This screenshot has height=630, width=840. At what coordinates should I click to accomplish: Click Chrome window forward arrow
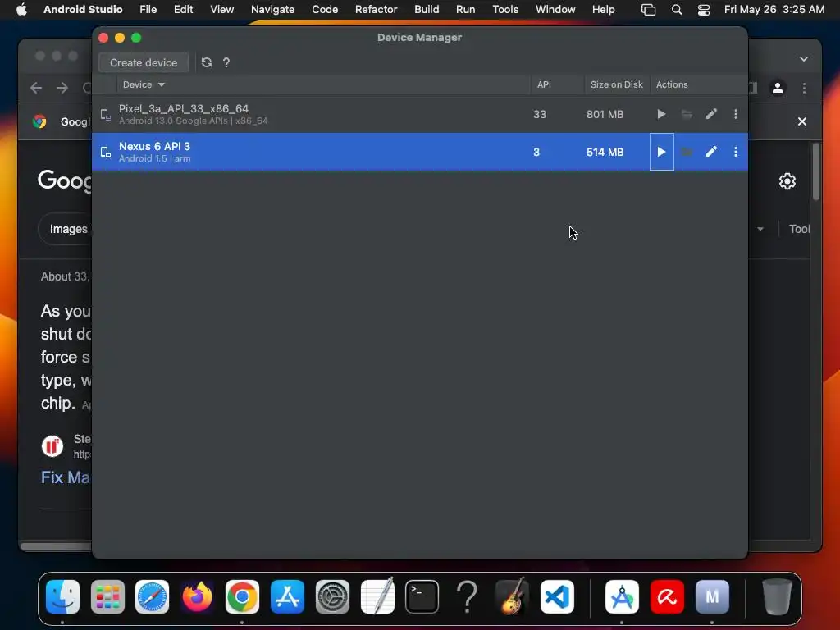click(62, 88)
